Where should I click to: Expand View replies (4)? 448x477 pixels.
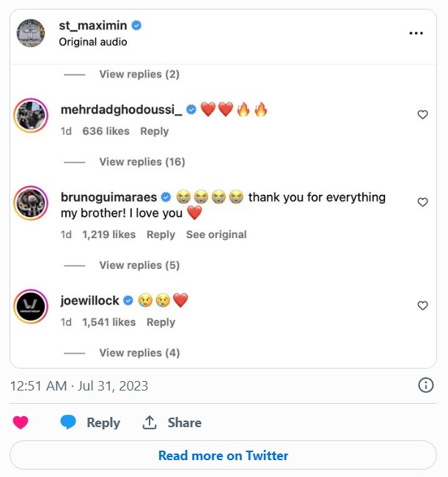[139, 353]
